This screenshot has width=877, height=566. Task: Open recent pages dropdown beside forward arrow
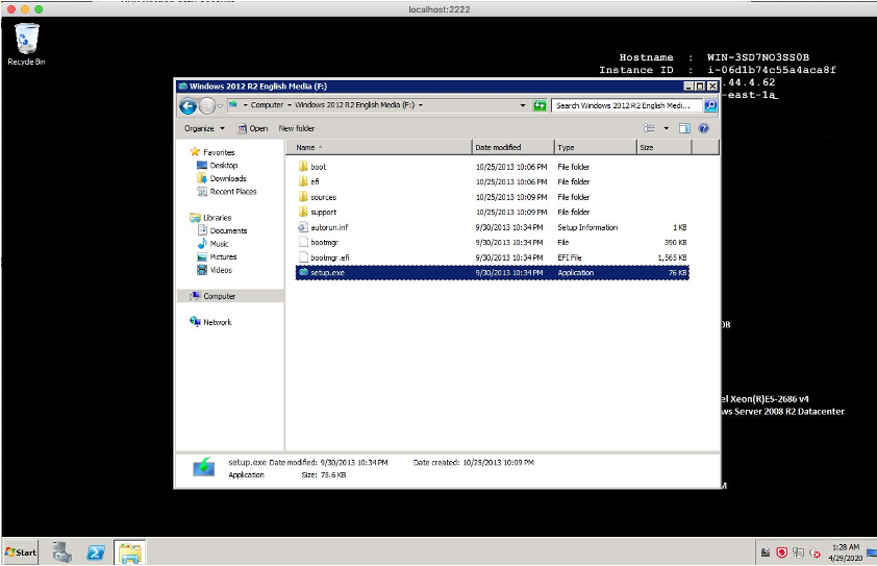pyautogui.click(x=220, y=106)
